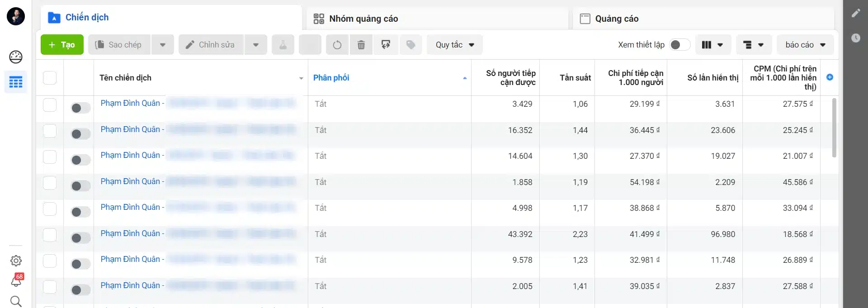Click the A/B test flask icon
Image resolution: width=868 pixels, height=308 pixels.
click(x=283, y=45)
